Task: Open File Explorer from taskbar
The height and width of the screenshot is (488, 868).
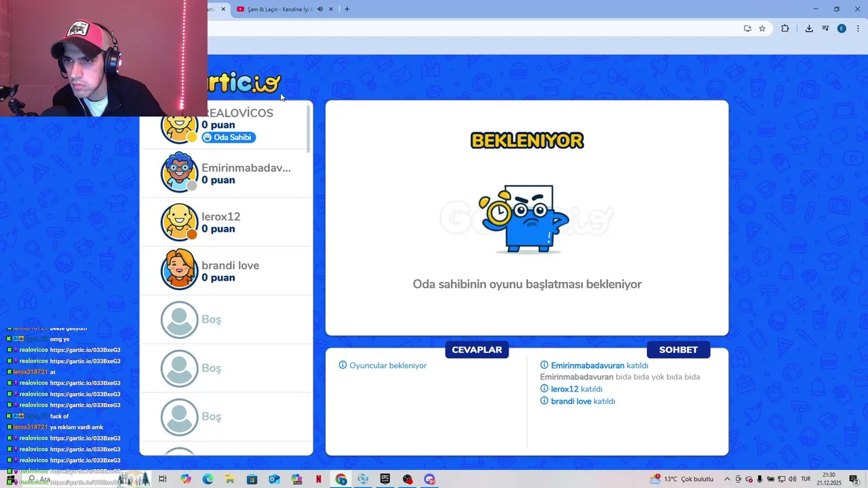Action: [230, 479]
